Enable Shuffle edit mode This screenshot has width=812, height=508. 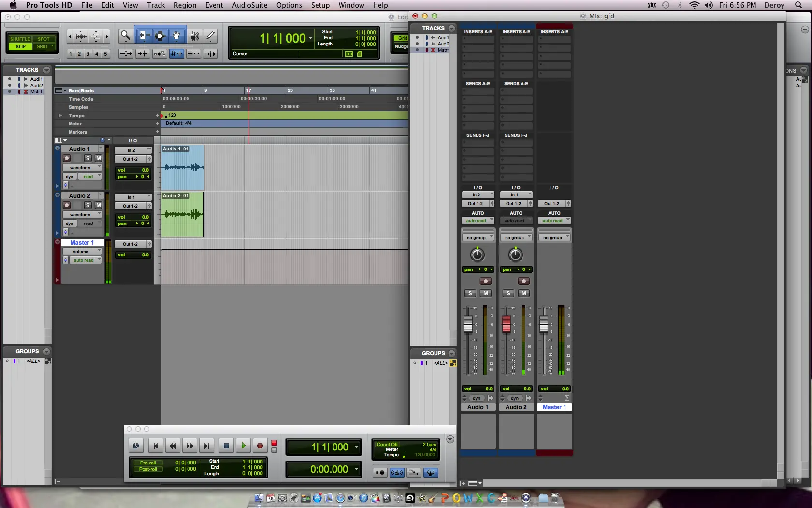20,39
